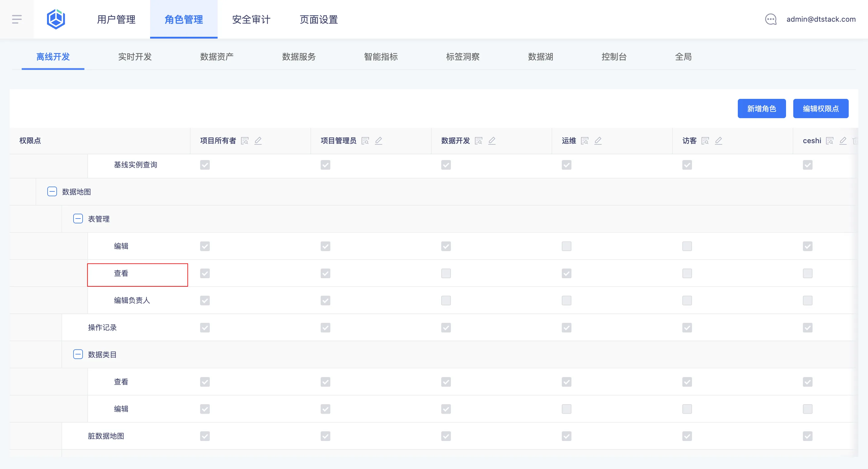Toggle 表管理 编辑 checkbox under 运维 column

coord(566,246)
